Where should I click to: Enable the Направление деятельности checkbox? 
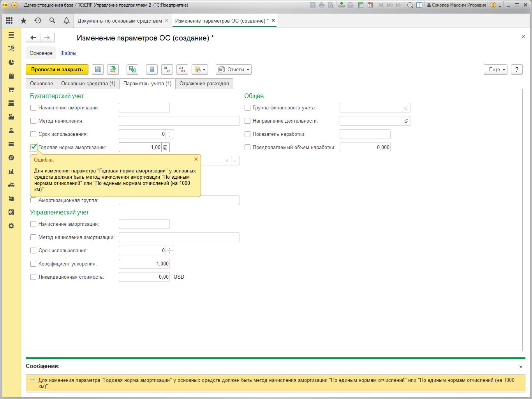[248, 121]
